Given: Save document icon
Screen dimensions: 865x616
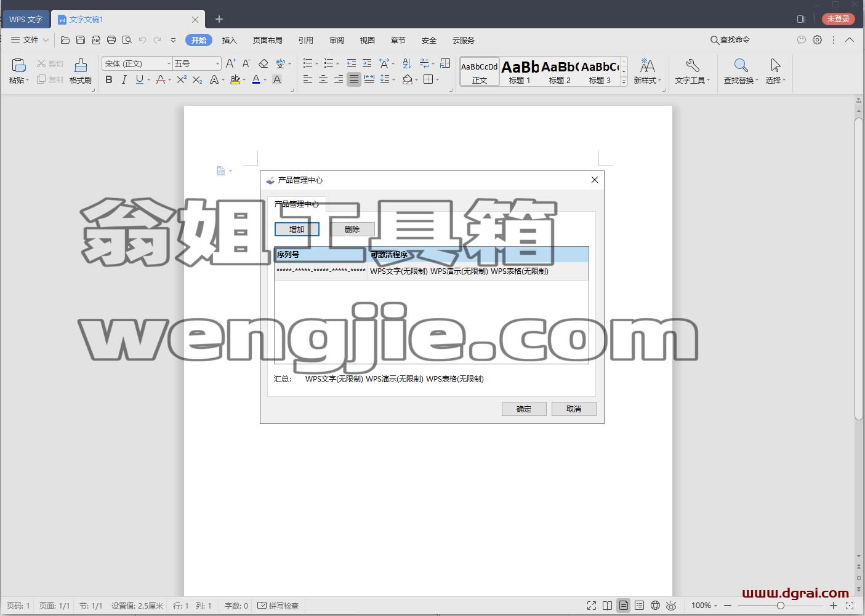Looking at the screenshot, I should [81, 40].
